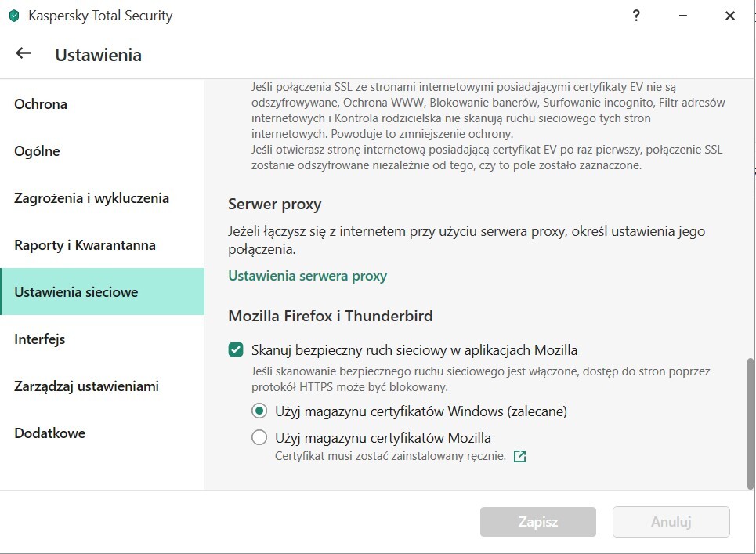756x554 pixels.
Task: Close the Kaspersky Total Security window
Action: [x=729, y=16]
